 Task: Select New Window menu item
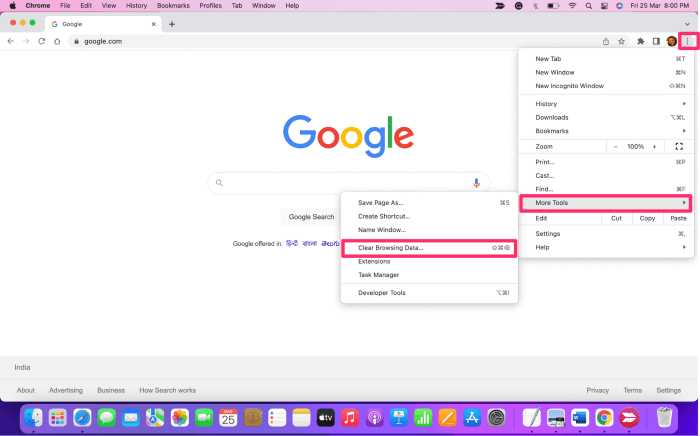[x=606, y=72]
